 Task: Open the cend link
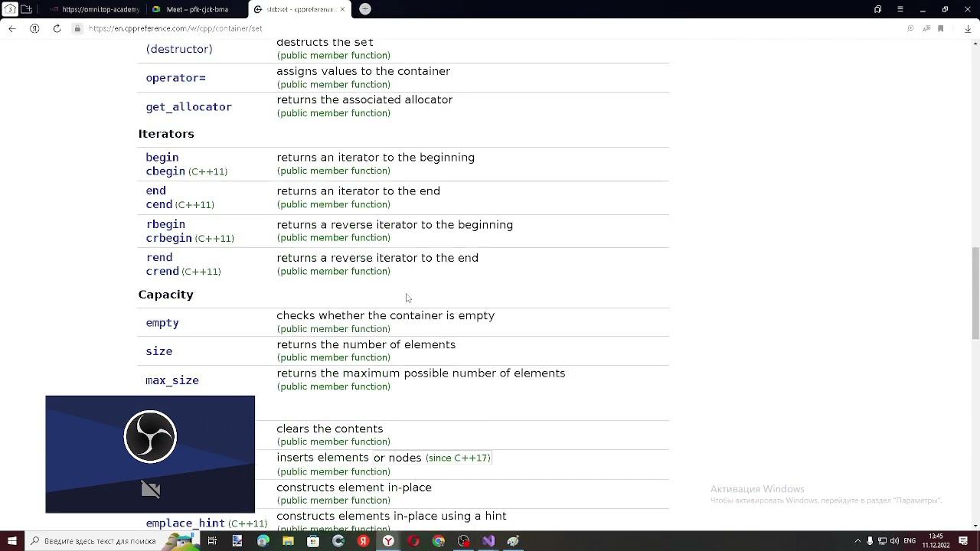159,204
